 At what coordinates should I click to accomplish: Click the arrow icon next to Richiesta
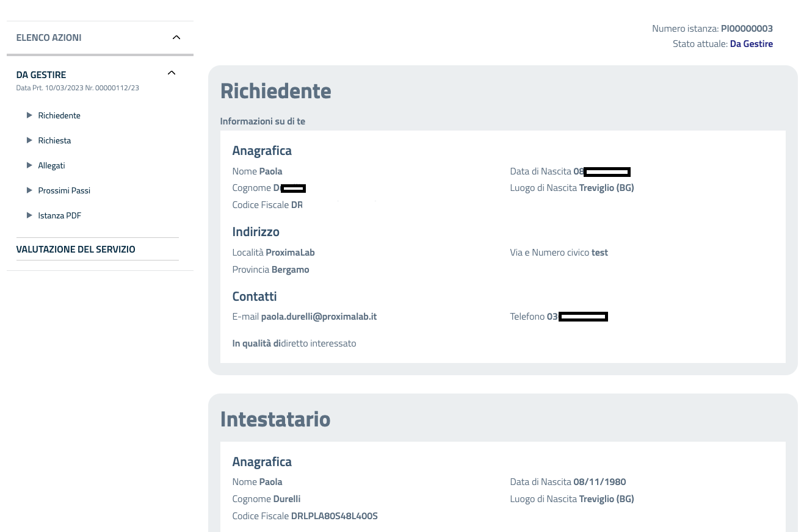[x=29, y=140]
